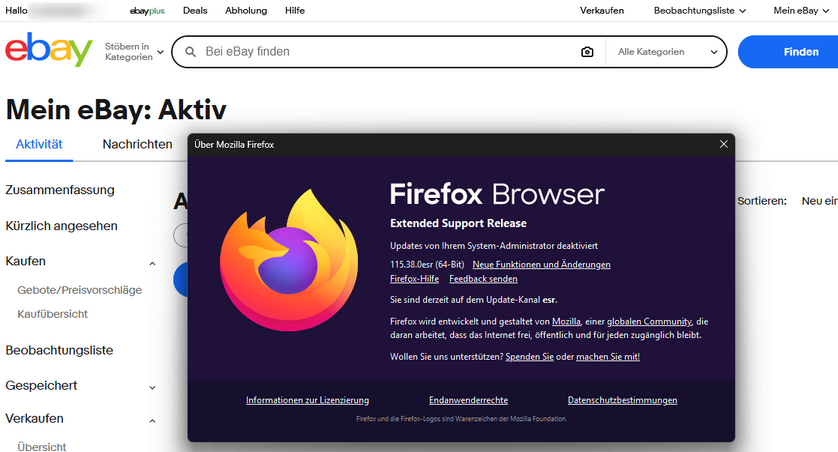Open Übersicht under Verkaufen in sidebar
The width and height of the screenshot is (838, 452).
click(42, 447)
